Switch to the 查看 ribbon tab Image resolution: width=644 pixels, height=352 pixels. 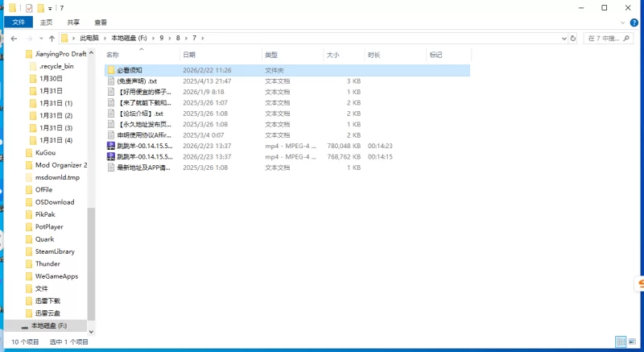[100, 23]
